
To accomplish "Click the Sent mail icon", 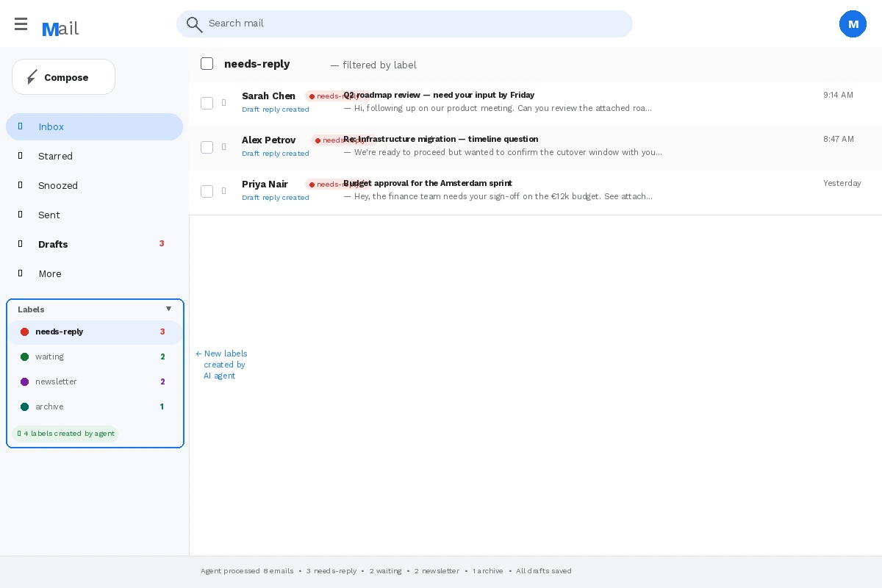I will [20, 215].
